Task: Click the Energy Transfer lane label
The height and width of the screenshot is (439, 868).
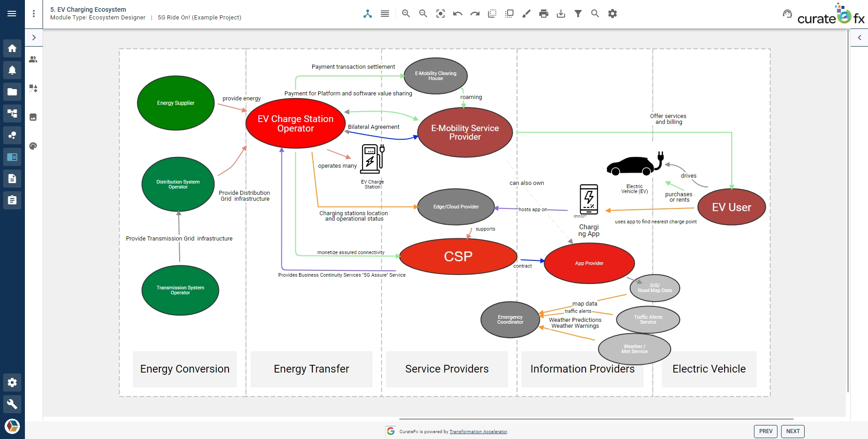Action: pos(311,369)
